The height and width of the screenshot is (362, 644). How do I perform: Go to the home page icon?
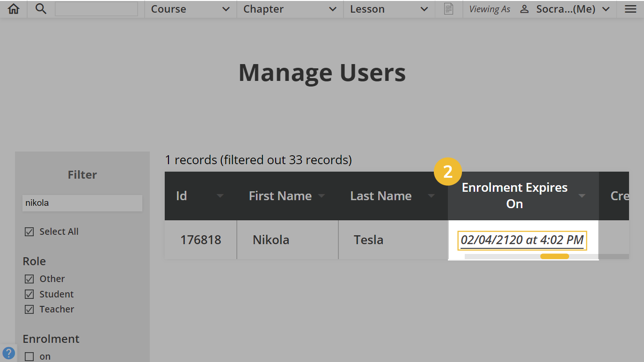click(14, 9)
